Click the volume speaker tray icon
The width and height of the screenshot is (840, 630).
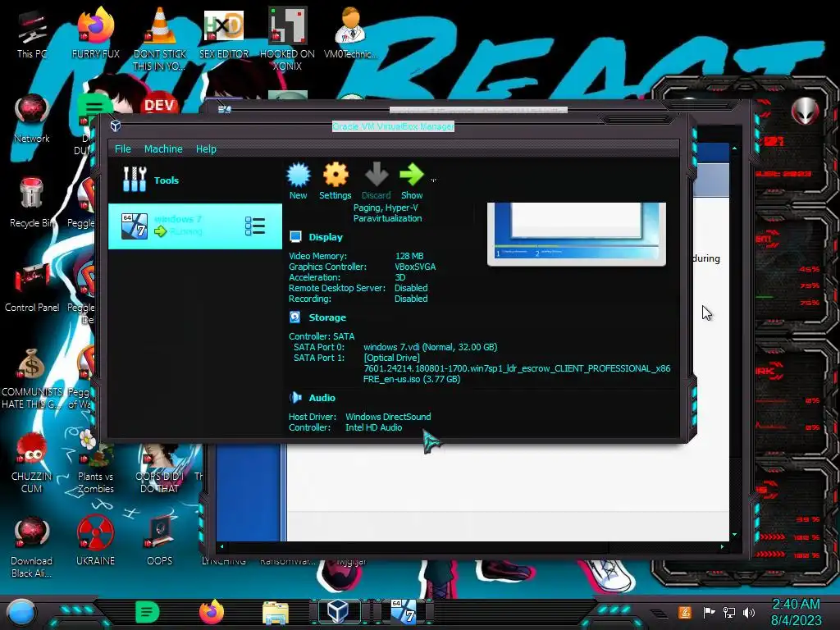[x=748, y=612]
